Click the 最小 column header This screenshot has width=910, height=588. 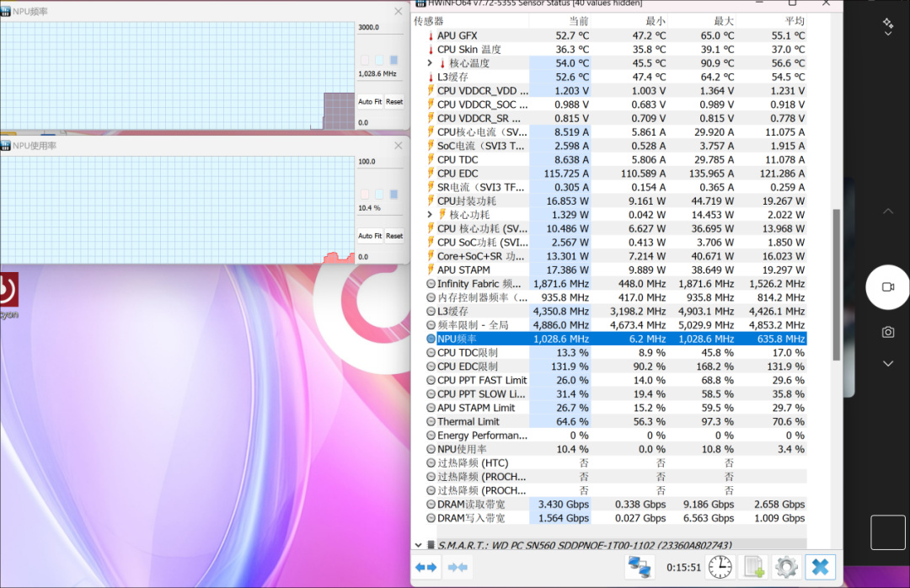(x=629, y=21)
